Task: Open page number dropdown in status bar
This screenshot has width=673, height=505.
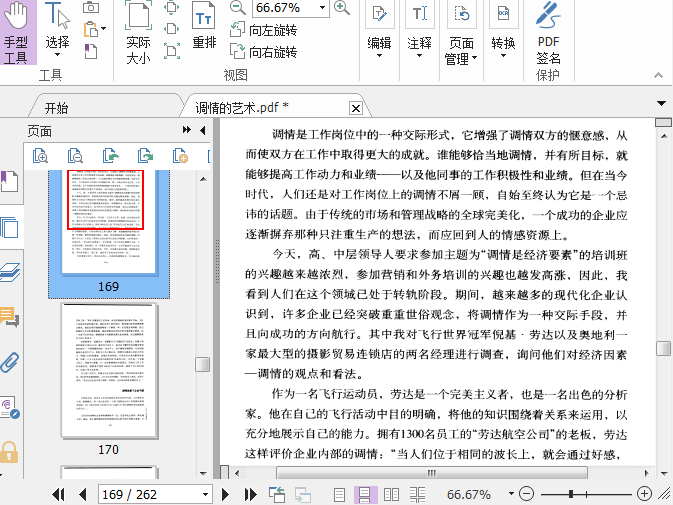Action: coord(205,494)
